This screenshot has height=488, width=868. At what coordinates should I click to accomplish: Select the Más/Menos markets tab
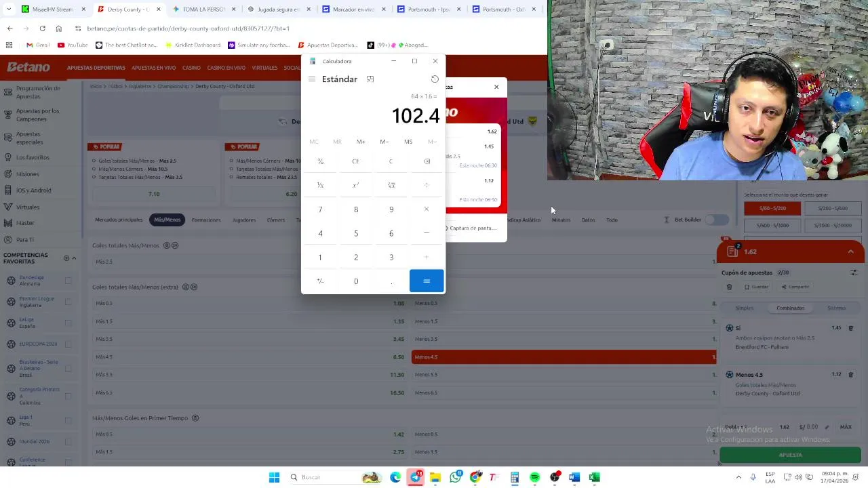[167, 220]
